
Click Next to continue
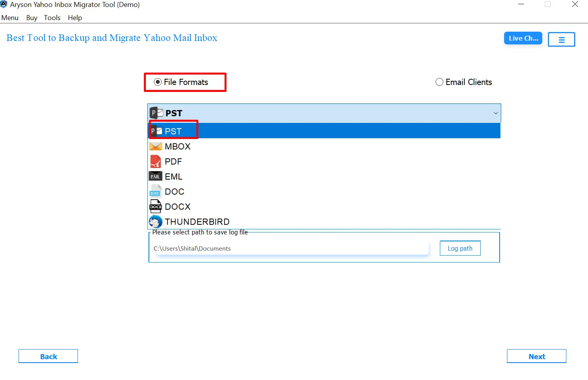pyautogui.click(x=537, y=356)
